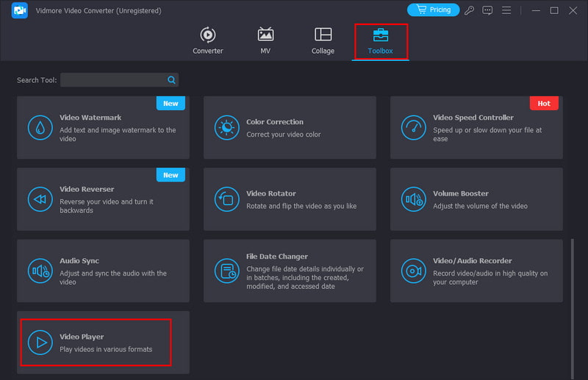
Task: Click the Pricing button
Action: pos(433,10)
